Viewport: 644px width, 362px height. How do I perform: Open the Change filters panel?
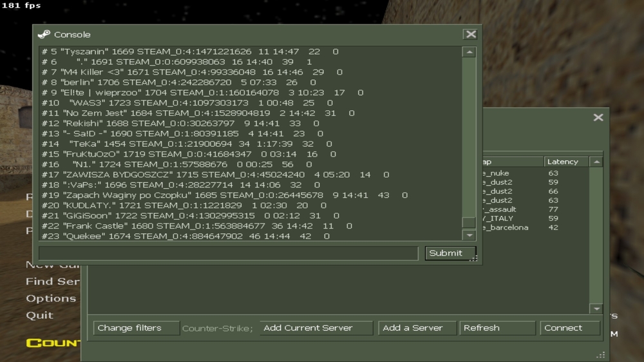(x=137, y=328)
